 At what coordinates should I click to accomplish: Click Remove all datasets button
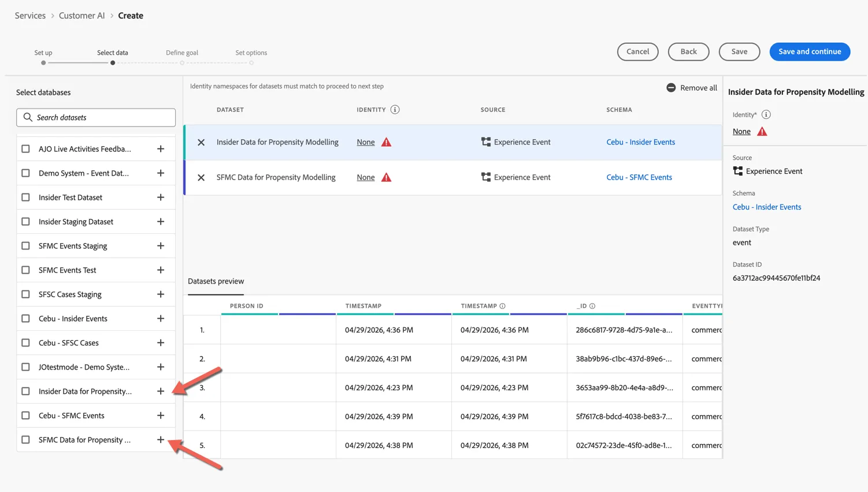point(692,88)
